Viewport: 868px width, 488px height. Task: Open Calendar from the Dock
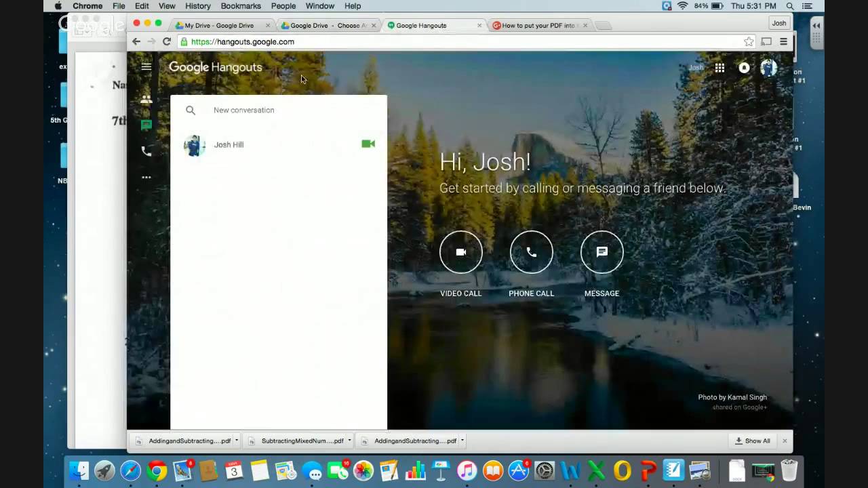tap(234, 470)
